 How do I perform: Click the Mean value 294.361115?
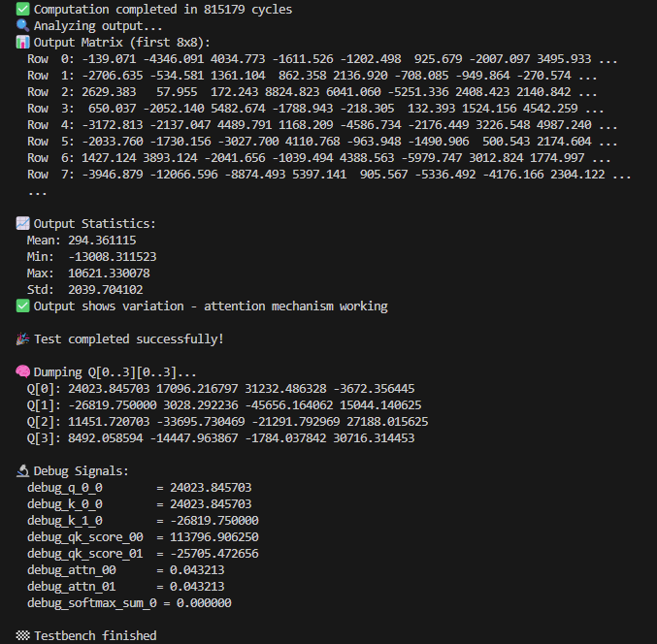103,241
